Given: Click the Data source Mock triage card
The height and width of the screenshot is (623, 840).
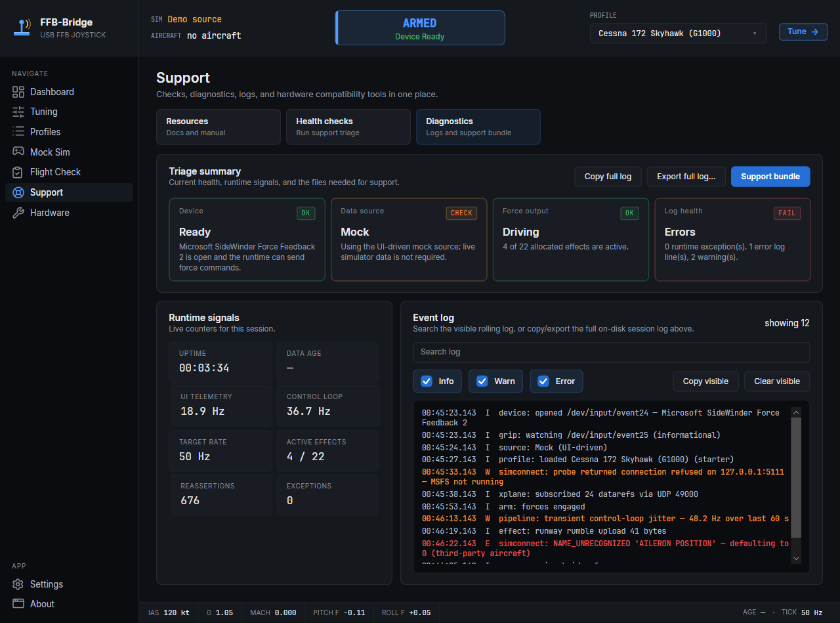Looking at the screenshot, I should pyautogui.click(x=409, y=240).
